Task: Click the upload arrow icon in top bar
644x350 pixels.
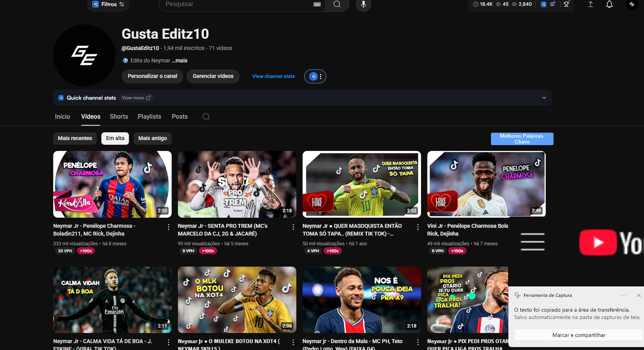Action: [x=590, y=4]
